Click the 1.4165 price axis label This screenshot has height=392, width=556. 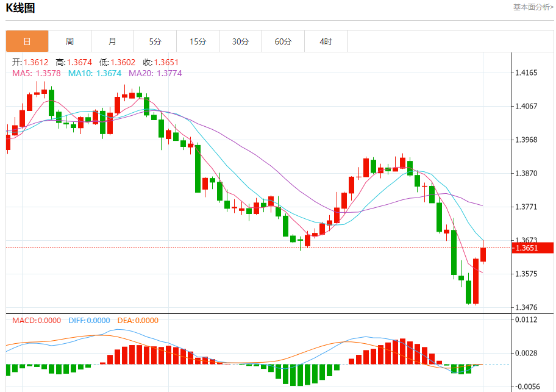(526, 73)
